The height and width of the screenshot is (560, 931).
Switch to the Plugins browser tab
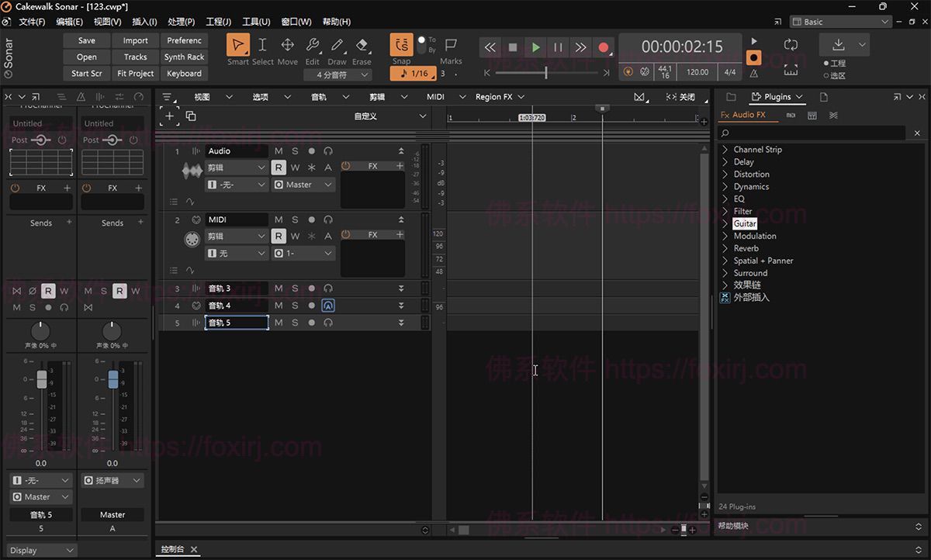click(777, 97)
